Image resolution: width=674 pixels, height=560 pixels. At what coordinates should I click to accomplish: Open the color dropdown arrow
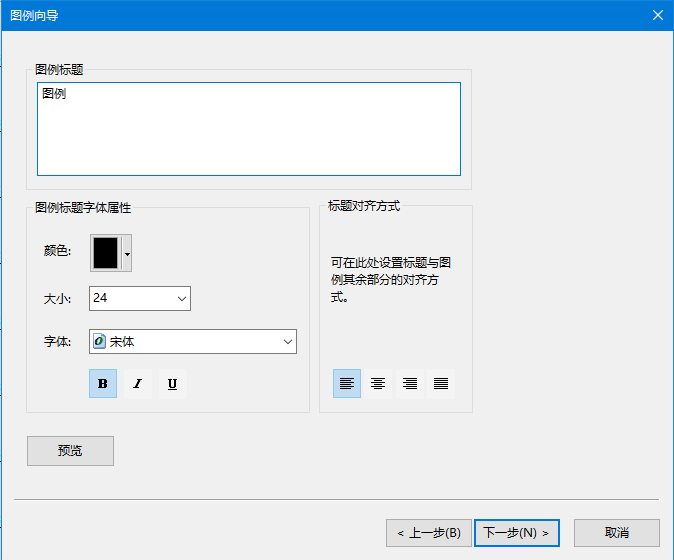(127, 254)
